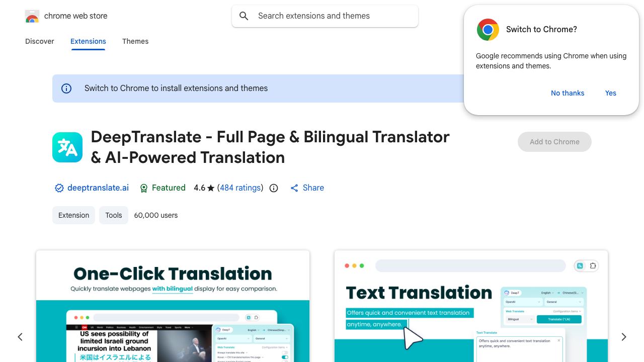The width and height of the screenshot is (644, 362).
Task: Click the DeepTranslate extension icon
Action: (67, 147)
